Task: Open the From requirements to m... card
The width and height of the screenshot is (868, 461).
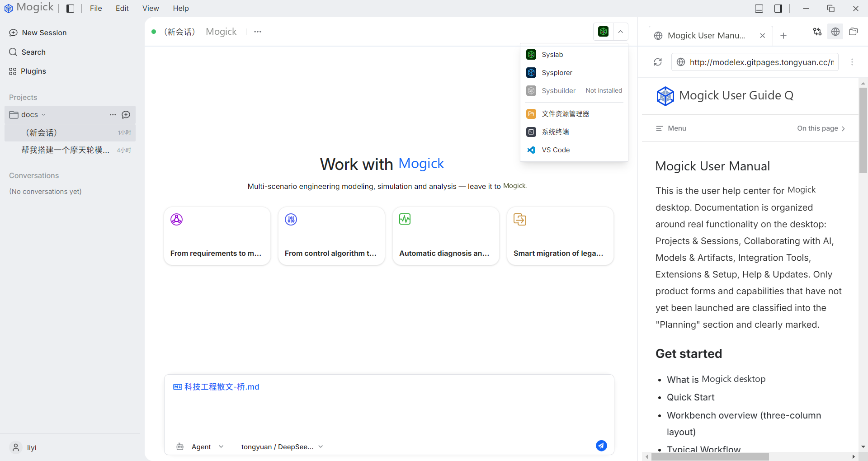Action: [x=217, y=236]
